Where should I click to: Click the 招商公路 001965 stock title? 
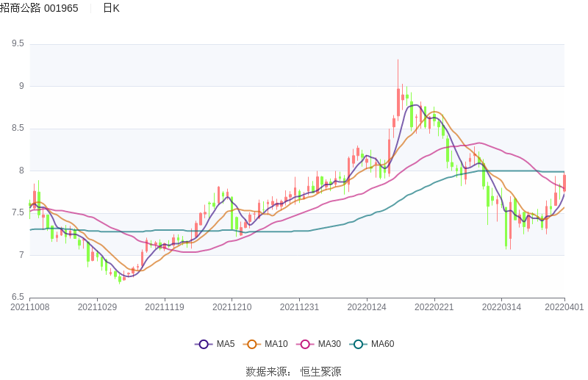coord(39,8)
